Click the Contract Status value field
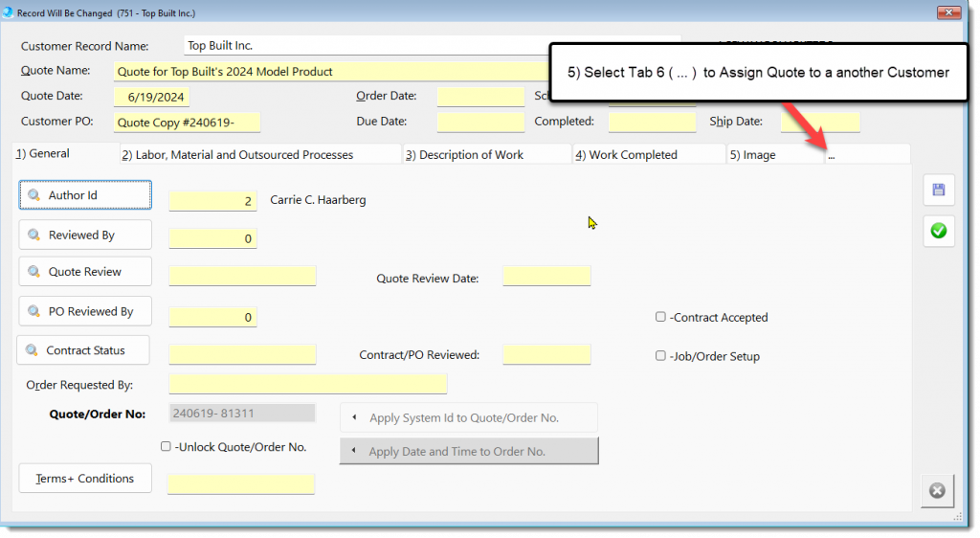 [242, 354]
